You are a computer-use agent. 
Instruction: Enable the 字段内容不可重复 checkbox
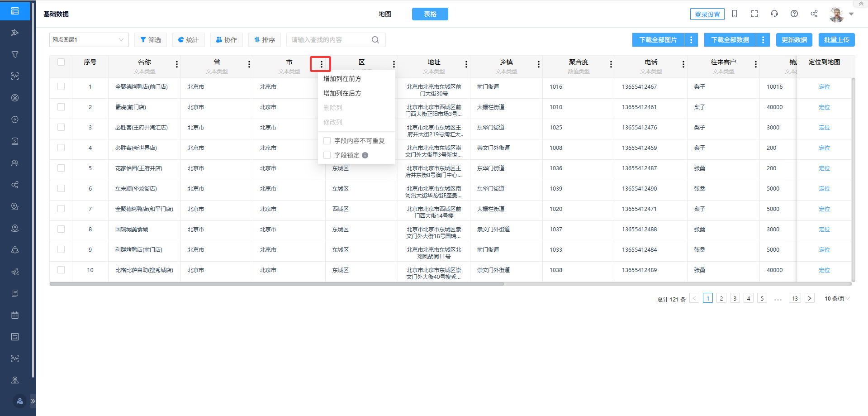coord(327,141)
